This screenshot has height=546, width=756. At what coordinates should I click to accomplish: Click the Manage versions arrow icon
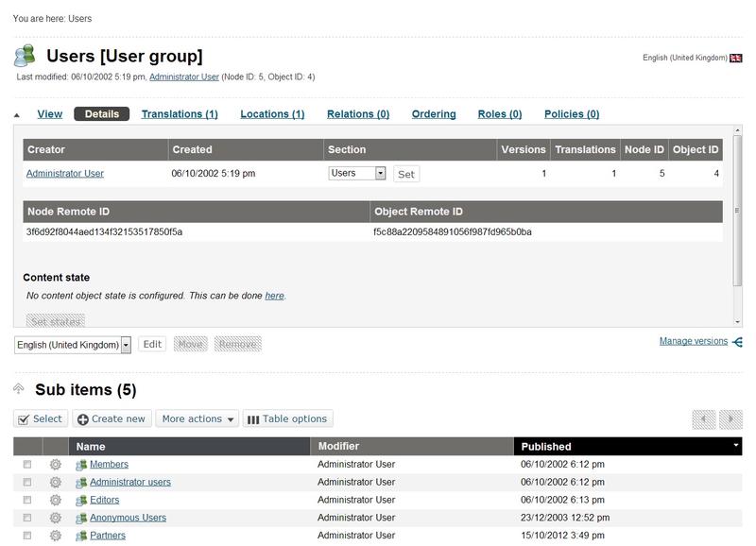(x=737, y=342)
